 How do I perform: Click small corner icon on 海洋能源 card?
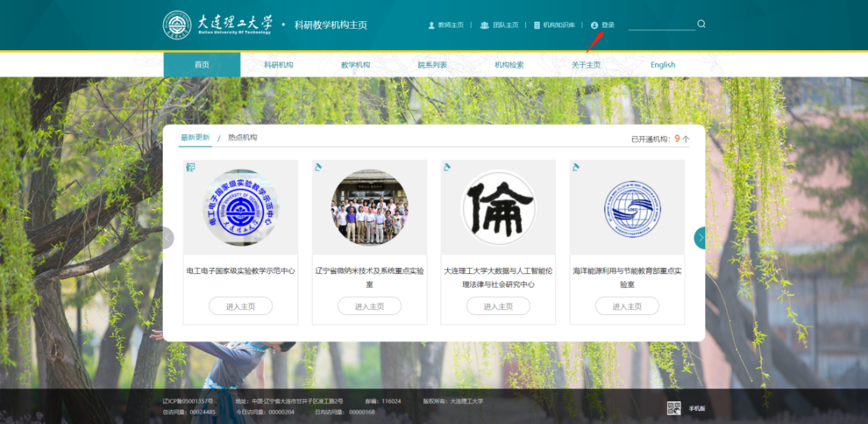[x=576, y=167]
